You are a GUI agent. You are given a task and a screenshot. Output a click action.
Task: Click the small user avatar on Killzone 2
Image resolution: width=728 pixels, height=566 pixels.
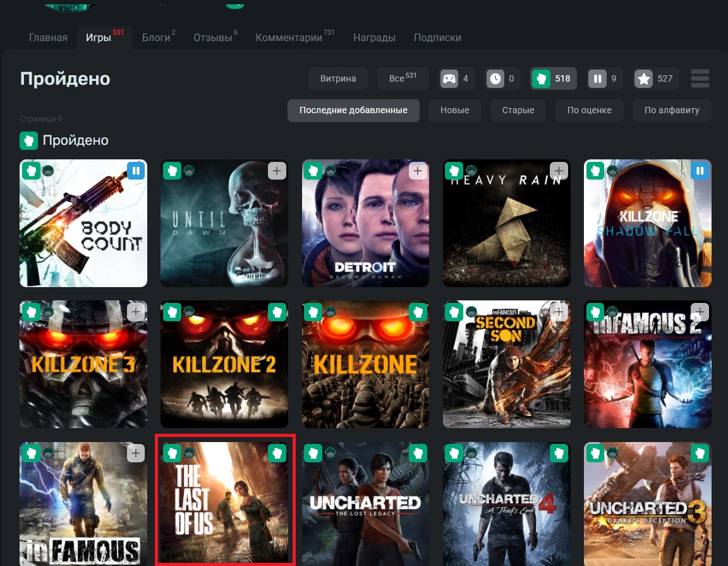pos(189,312)
